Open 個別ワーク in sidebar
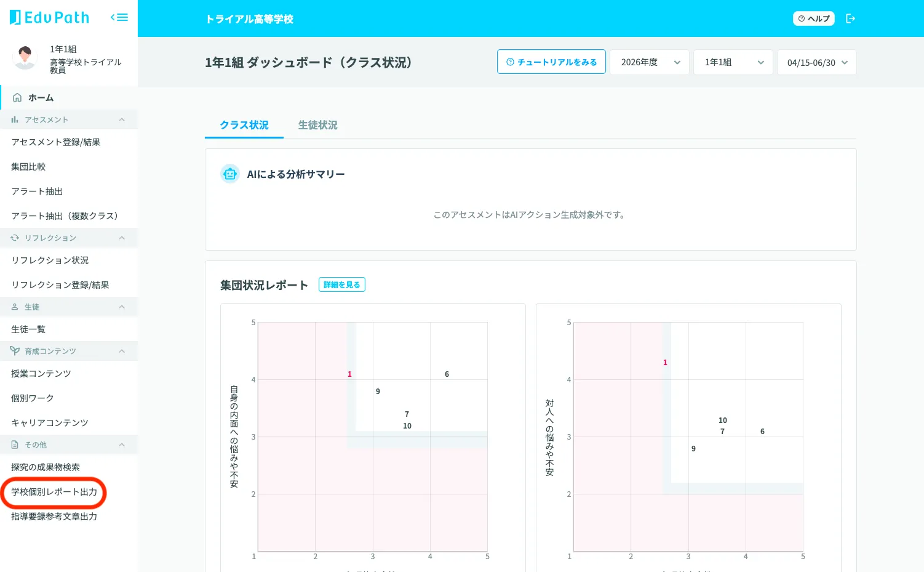Image resolution: width=924 pixels, height=572 pixels. (x=69, y=398)
